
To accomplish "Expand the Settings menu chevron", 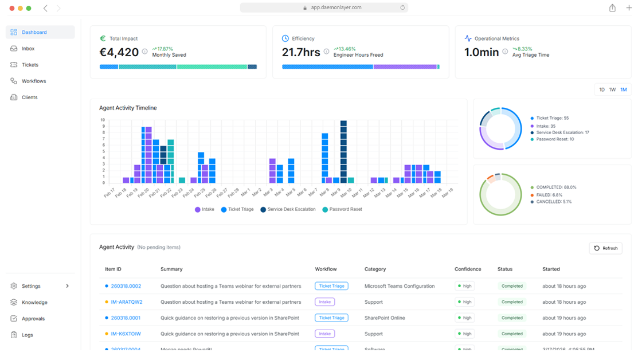I will coord(66,285).
